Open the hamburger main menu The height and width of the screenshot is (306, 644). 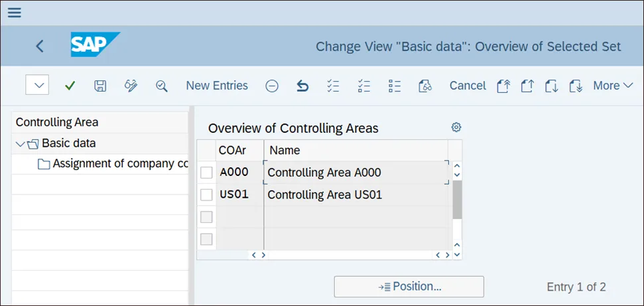tap(14, 13)
